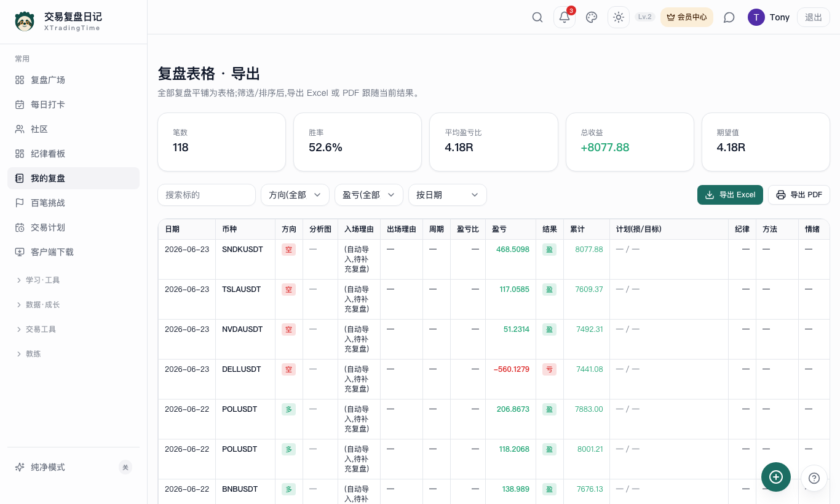The image size is (840, 504).
Task: Click the Lv.2 level badge
Action: [645, 17]
